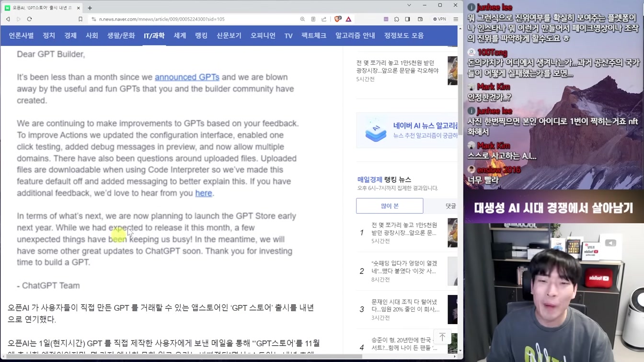Screen dimensions: 644x362
Task: Open the 사회 news section
Action: click(92, 35)
